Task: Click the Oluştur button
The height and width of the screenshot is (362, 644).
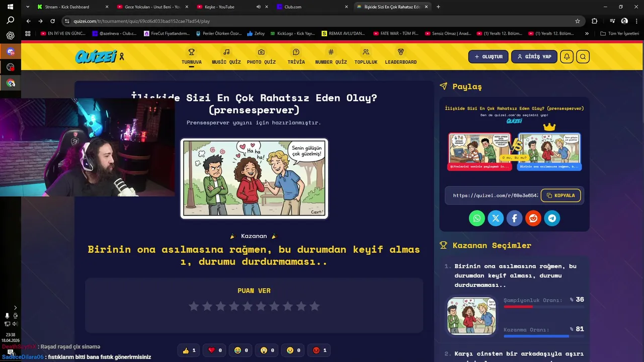Action: [489, 57]
